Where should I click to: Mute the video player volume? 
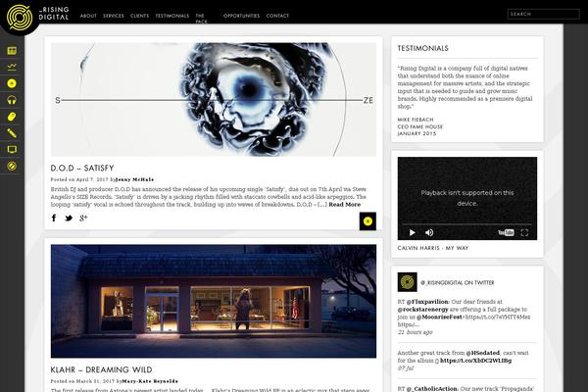tap(429, 232)
